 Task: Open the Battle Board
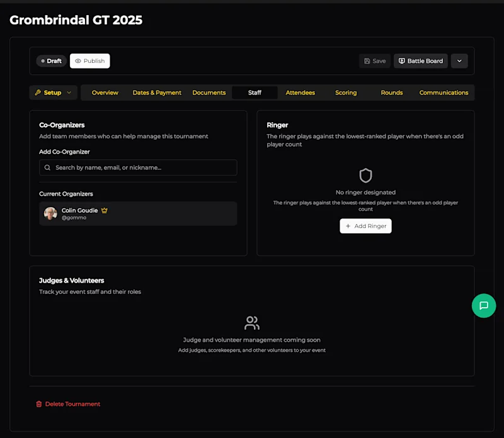(420, 60)
